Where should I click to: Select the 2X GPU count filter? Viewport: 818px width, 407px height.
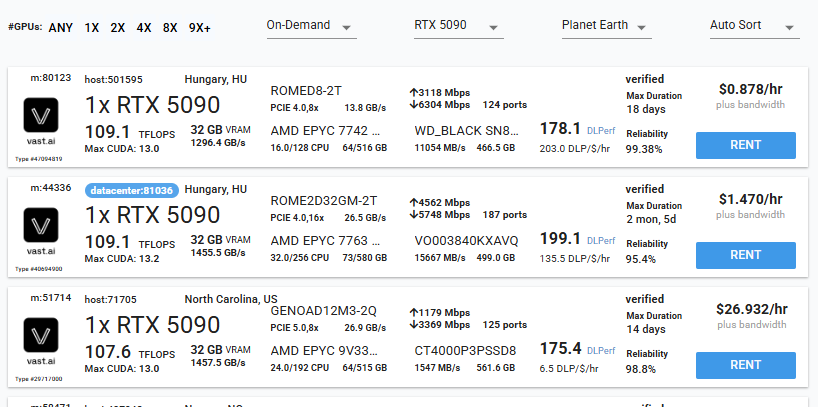[x=118, y=28]
